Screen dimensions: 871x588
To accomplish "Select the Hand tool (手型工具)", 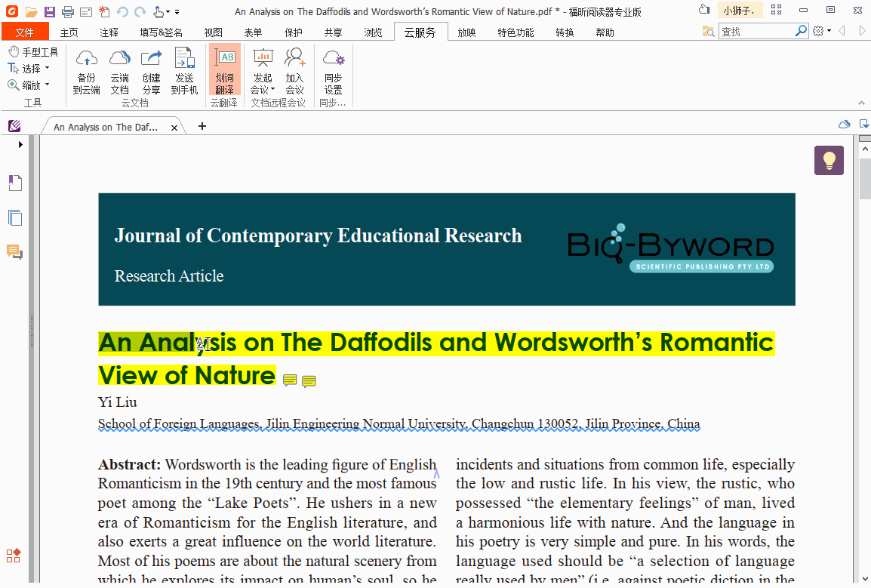I will click(x=33, y=51).
